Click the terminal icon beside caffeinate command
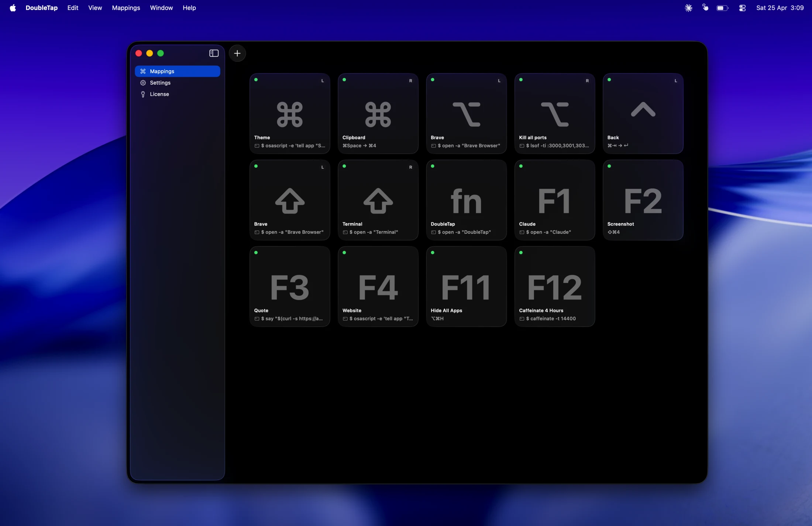This screenshot has height=526, width=812. coord(522,319)
